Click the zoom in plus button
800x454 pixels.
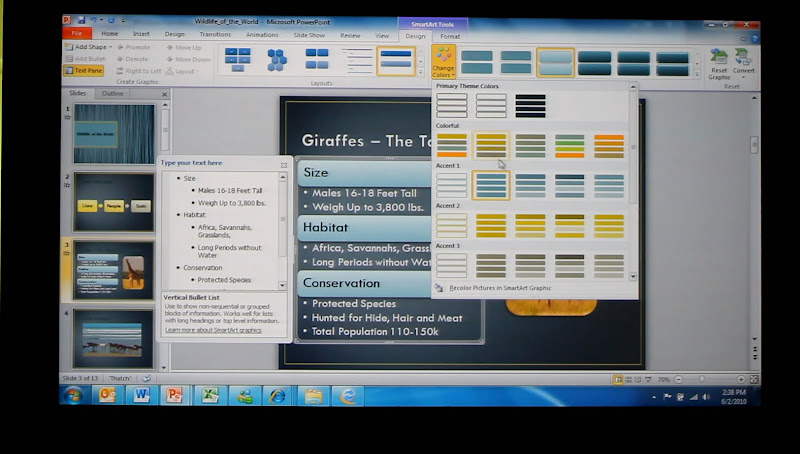tap(741, 380)
